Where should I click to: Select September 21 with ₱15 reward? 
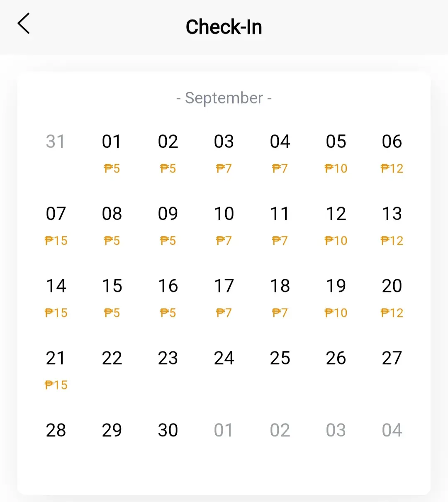56,369
